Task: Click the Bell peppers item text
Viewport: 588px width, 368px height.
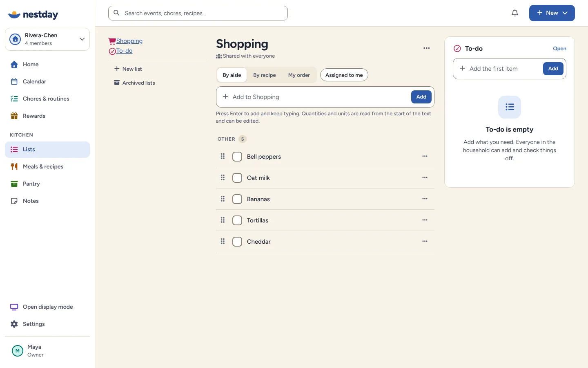Action: (x=264, y=157)
